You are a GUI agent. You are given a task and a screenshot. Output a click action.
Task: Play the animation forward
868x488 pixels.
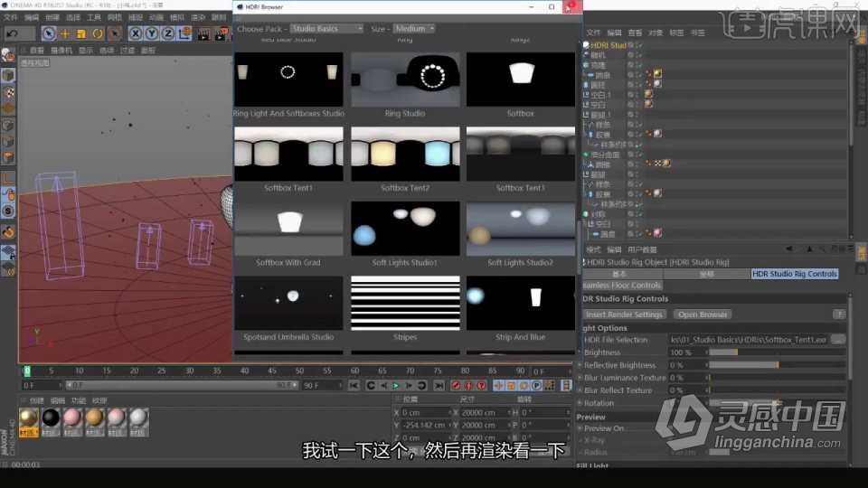pos(396,386)
